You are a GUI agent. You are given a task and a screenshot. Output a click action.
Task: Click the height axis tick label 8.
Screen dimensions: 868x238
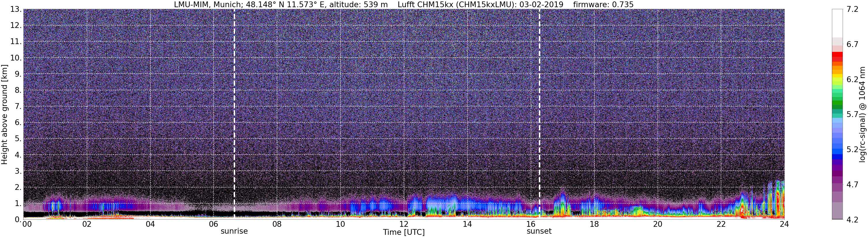(18, 90)
